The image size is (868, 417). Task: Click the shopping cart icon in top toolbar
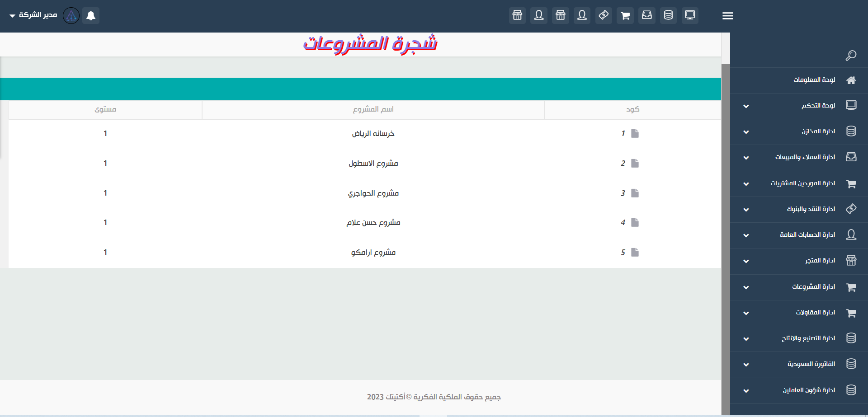pos(625,15)
